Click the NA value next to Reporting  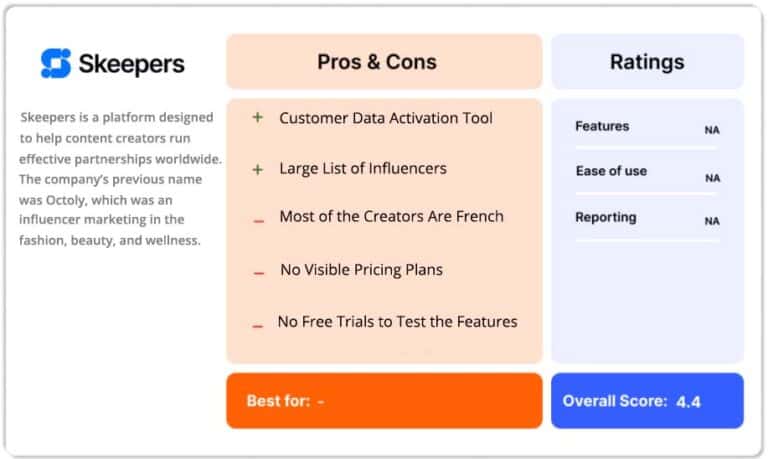pos(712,221)
